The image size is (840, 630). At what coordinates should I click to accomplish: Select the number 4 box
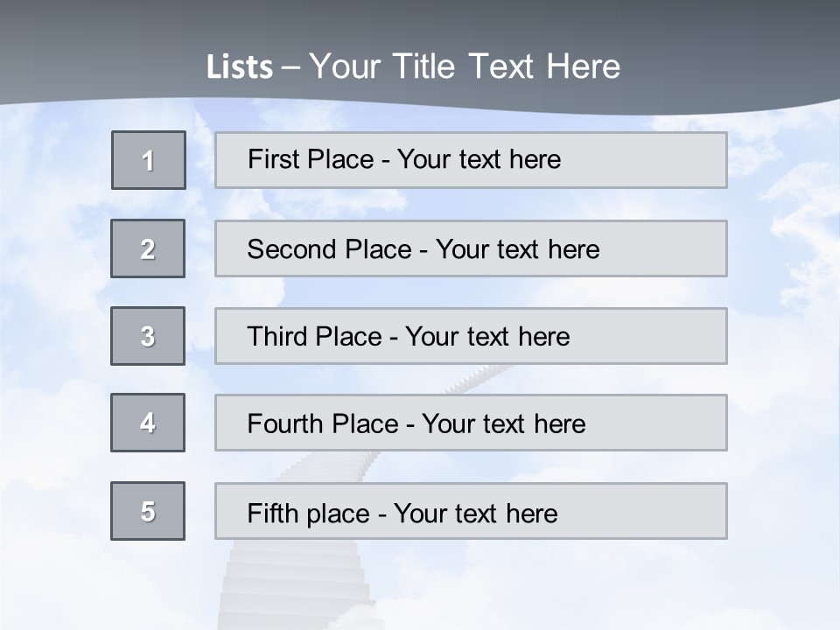pyautogui.click(x=148, y=423)
